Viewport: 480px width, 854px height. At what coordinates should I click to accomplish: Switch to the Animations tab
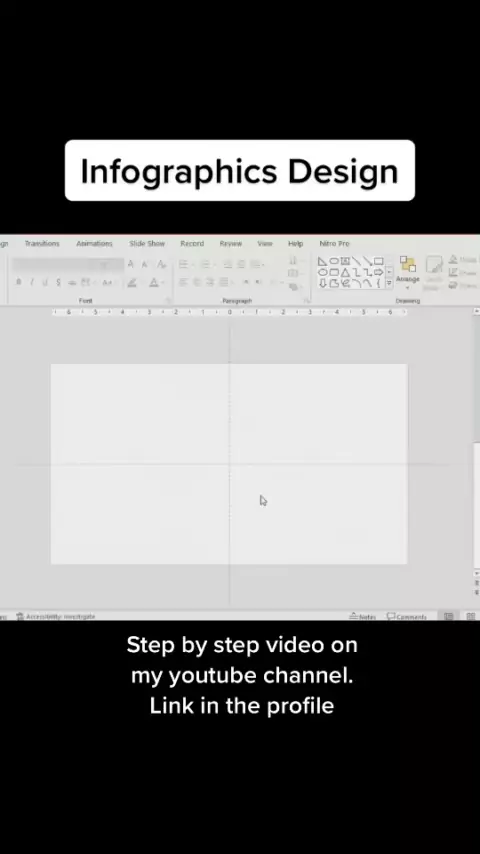click(94, 243)
